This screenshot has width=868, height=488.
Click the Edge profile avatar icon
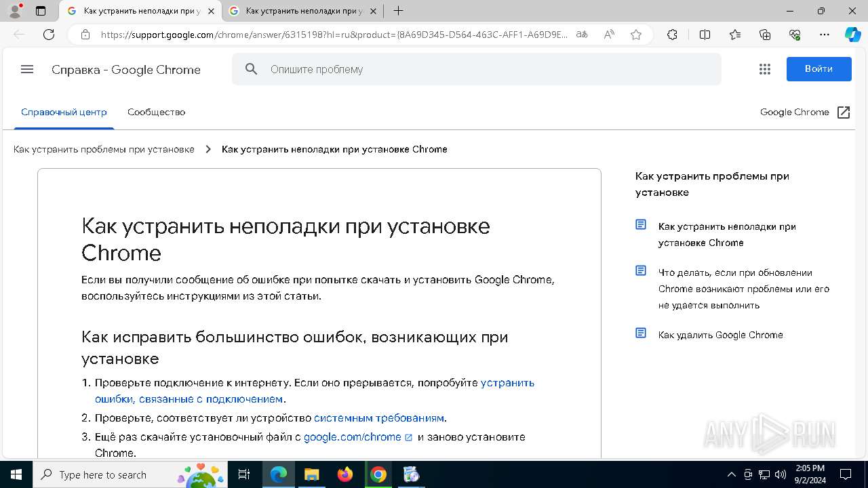(15, 11)
